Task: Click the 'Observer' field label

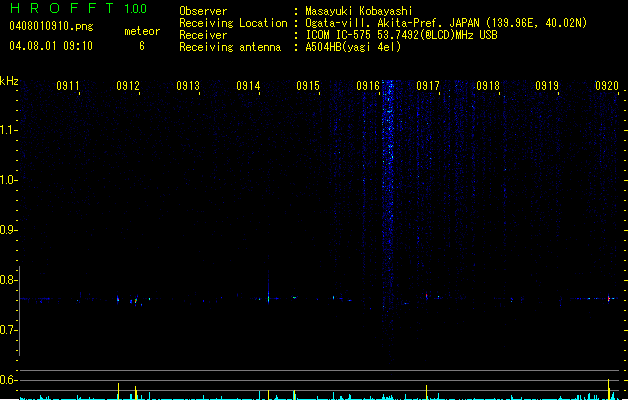Action: pyautogui.click(x=203, y=11)
